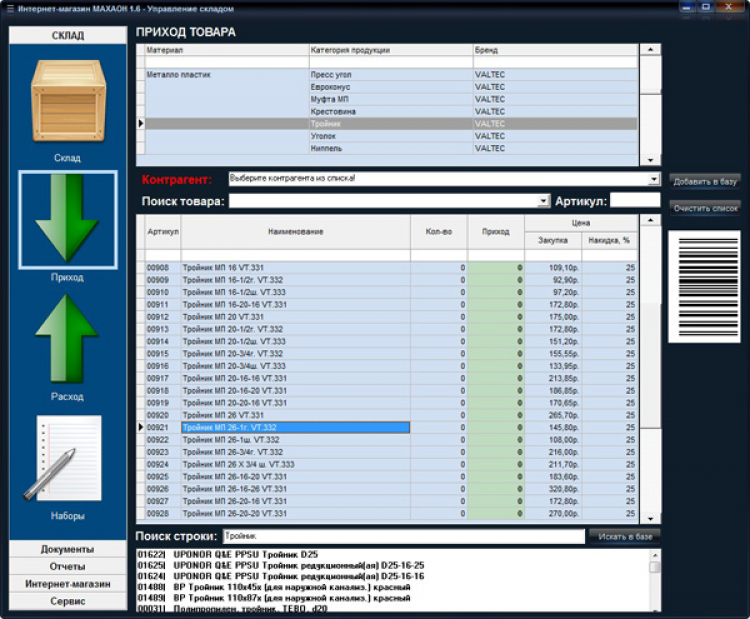Click the green Приход cell for article 00910
750x619 pixels.
(496, 292)
